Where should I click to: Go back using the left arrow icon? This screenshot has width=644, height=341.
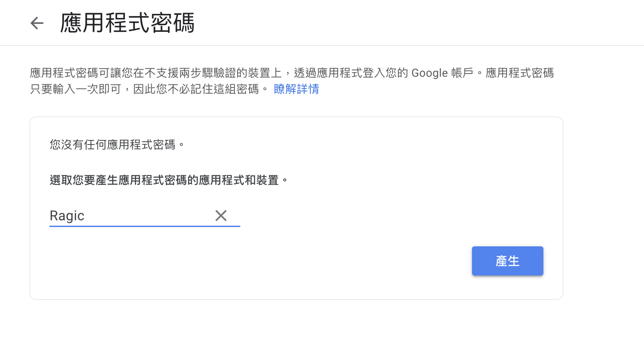pyautogui.click(x=37, y=23)
